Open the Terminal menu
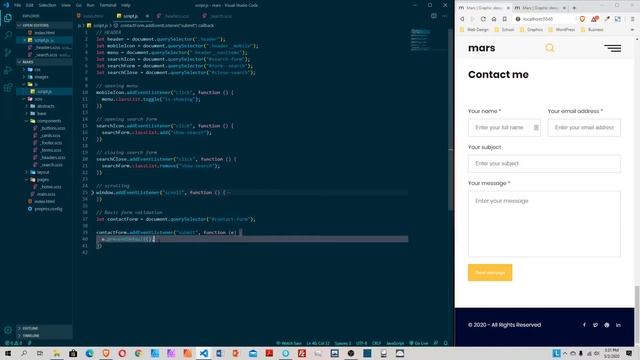The image size is (640, 360). click(x=108, y=5)
